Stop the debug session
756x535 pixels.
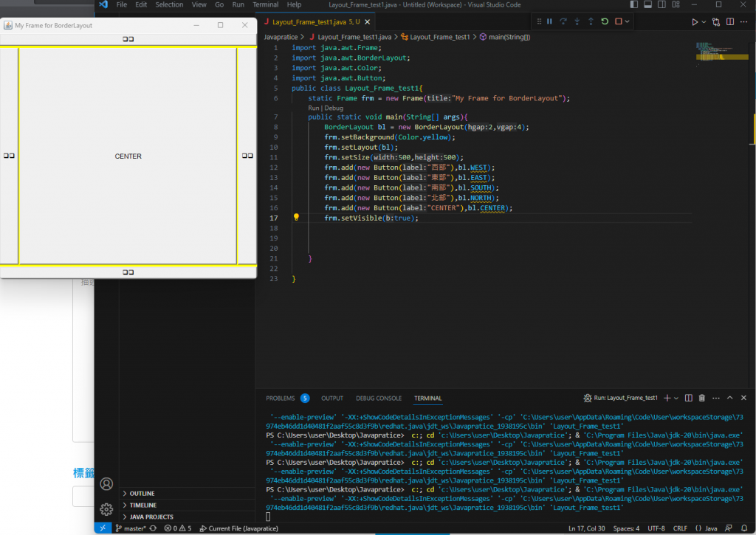coord(618,21)
